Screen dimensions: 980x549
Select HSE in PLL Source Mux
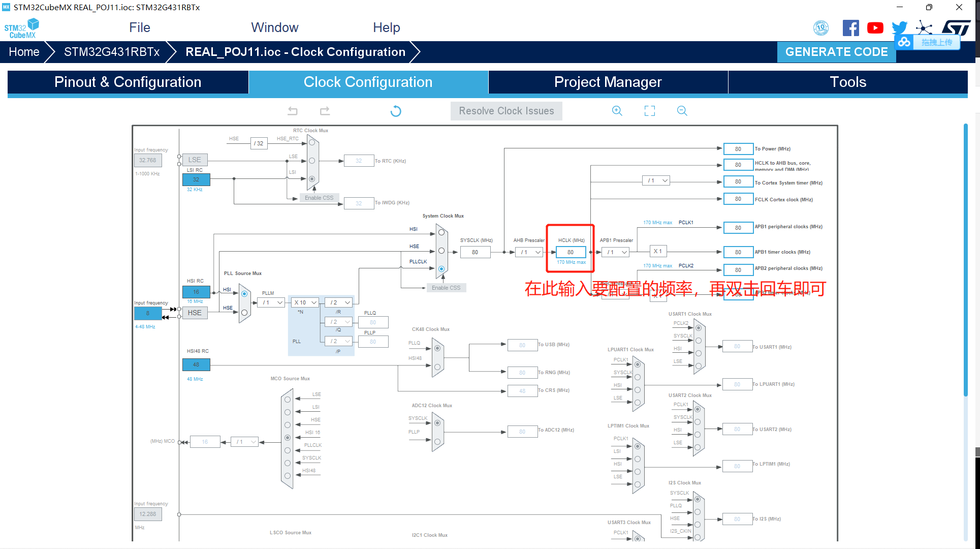pos(244,313)
